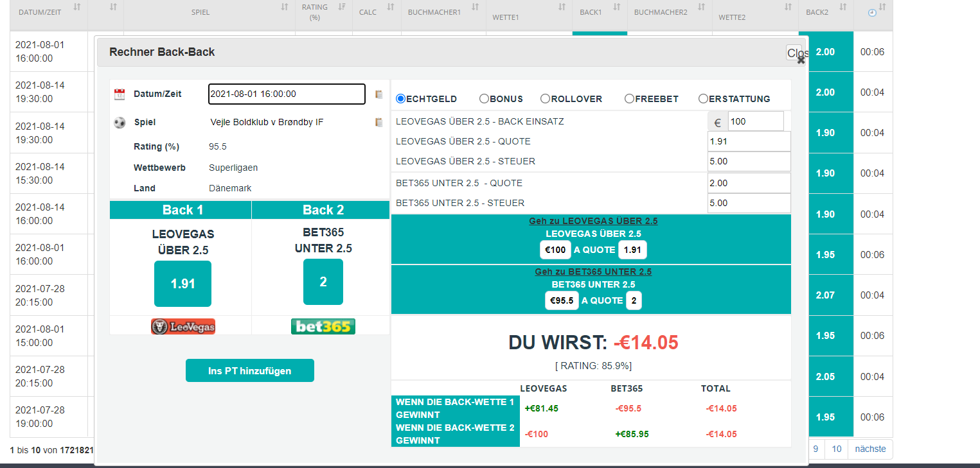Sort by WETTE1 column arrows

tap(562, 7)
